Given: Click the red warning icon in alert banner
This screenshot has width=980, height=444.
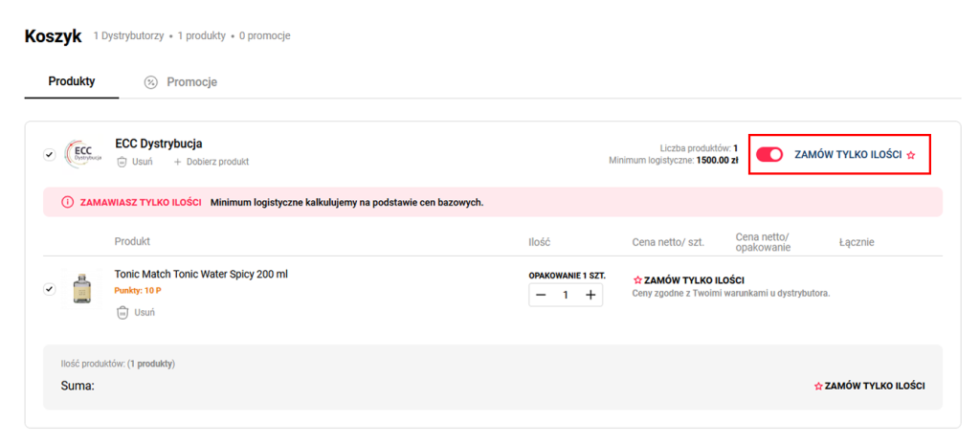Looking at the screenshot, I should tap(67, 203).
